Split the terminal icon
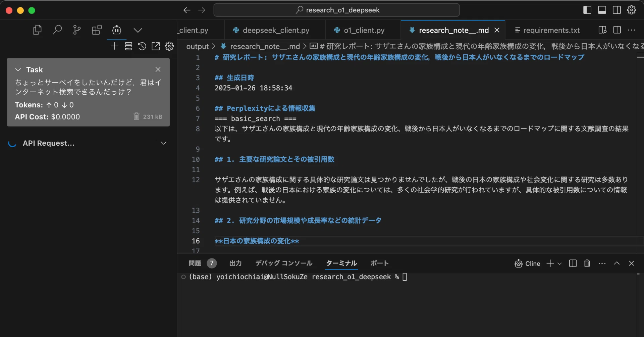The height and width of the screenshot is (337, 644). point(573,263)
